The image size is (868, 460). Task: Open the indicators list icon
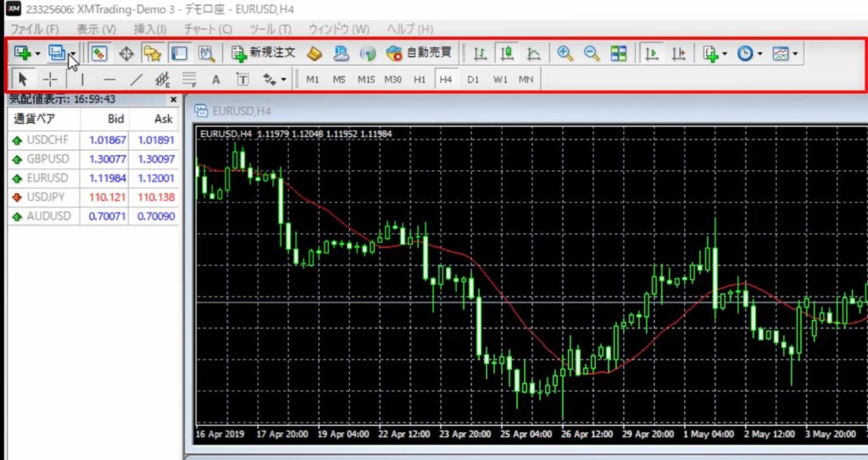tap(711, 53)
